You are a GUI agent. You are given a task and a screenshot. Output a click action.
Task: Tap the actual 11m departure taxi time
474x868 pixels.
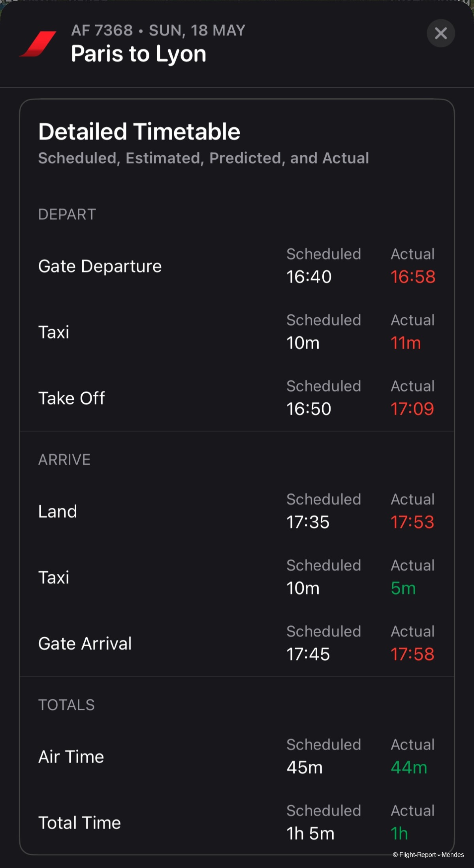click(406, 343)
